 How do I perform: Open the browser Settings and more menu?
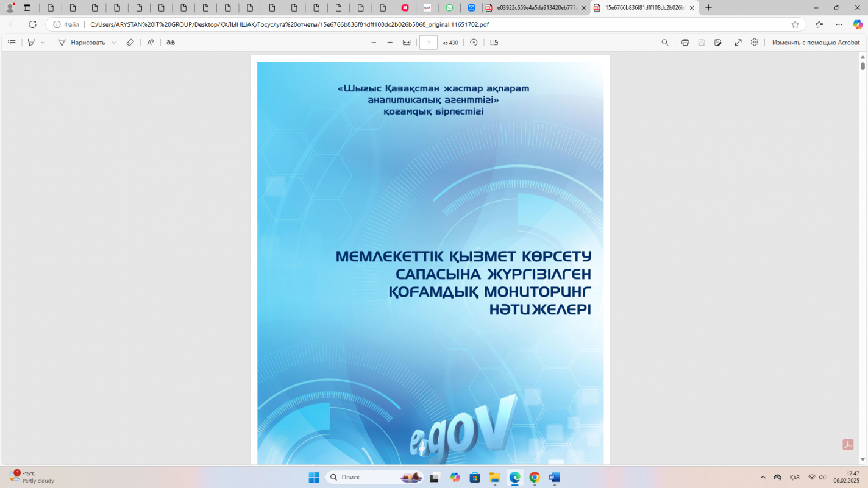(839, 24)
